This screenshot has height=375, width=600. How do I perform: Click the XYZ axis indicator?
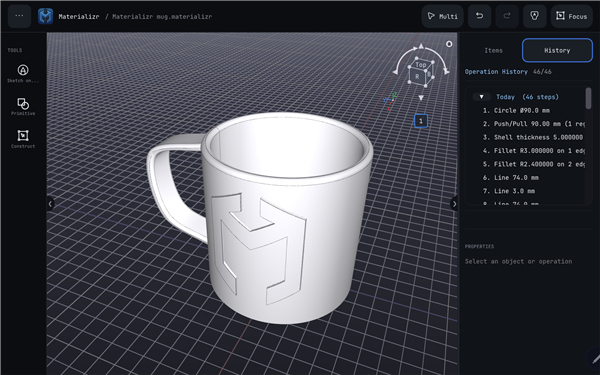coord(390,101)
